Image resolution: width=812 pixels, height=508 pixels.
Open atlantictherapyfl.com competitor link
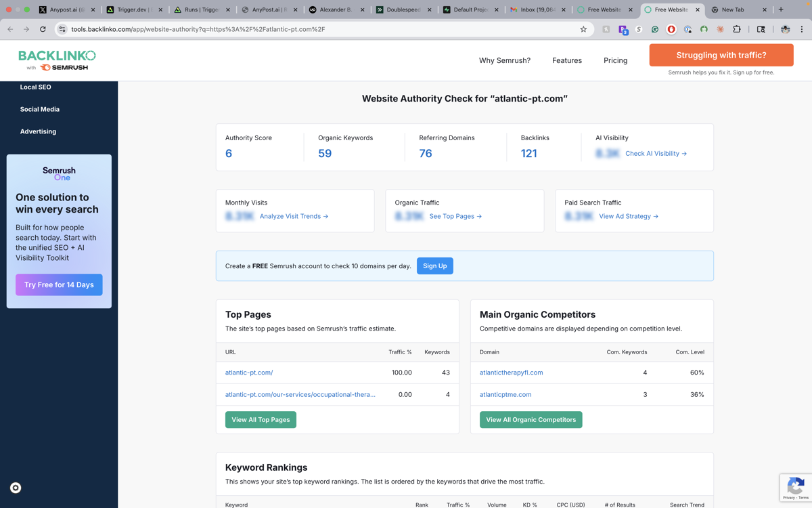point(512,373)
